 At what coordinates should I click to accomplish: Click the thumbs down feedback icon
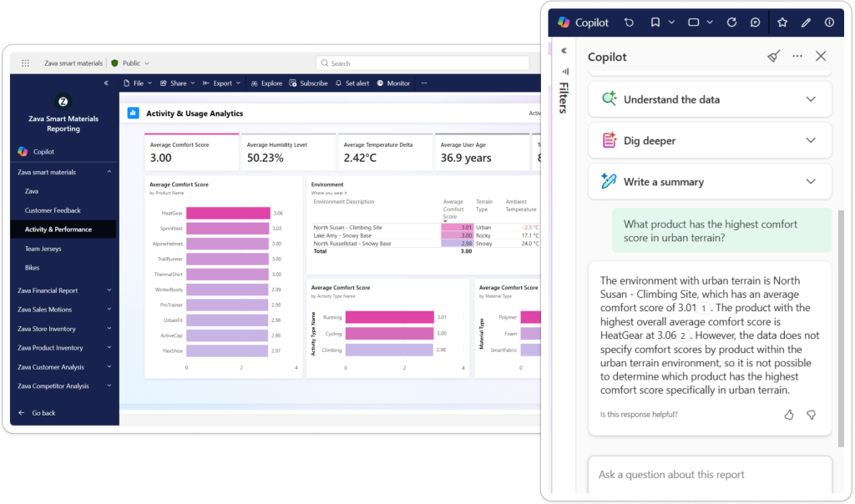click(x=811, y=415)
